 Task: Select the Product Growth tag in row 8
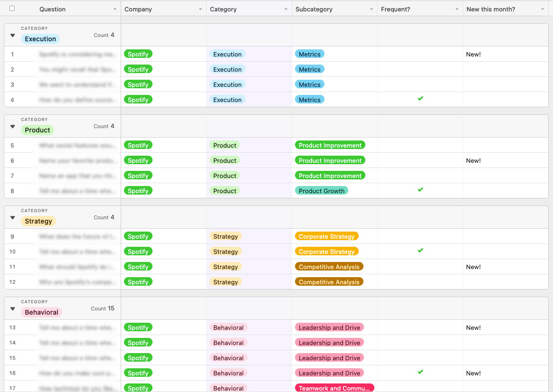pyautogui.click(x=321, y=191)
